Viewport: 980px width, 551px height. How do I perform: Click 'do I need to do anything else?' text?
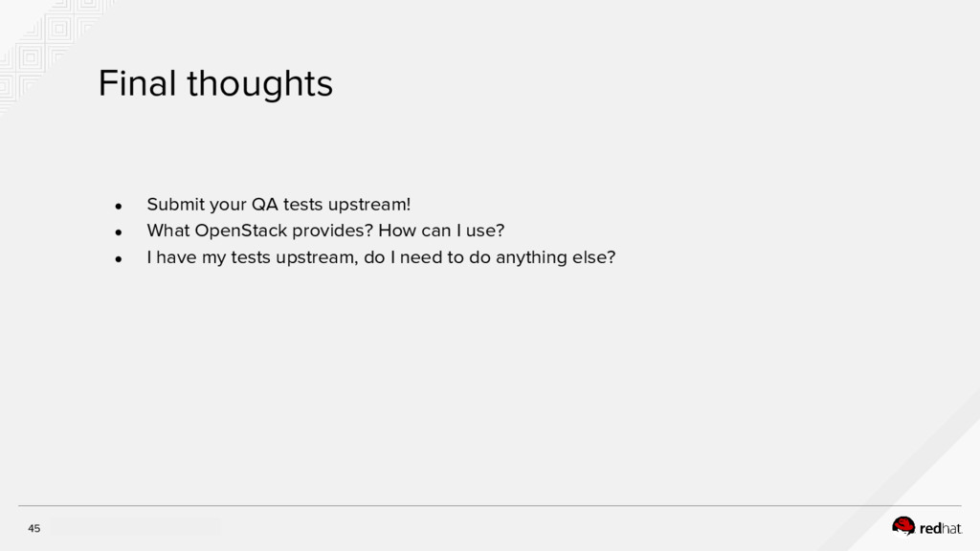[x=489, y=257]
